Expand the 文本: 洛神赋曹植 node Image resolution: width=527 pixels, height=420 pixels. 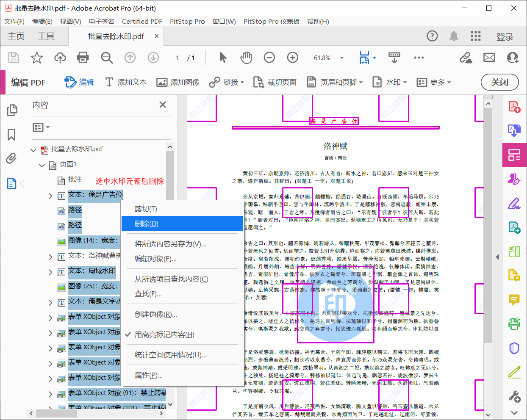(x=50, y=257)
